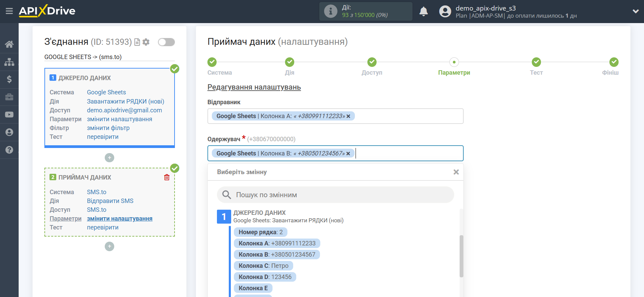
Task: Click into Відправник input field
Action: (x=335, y=116)
